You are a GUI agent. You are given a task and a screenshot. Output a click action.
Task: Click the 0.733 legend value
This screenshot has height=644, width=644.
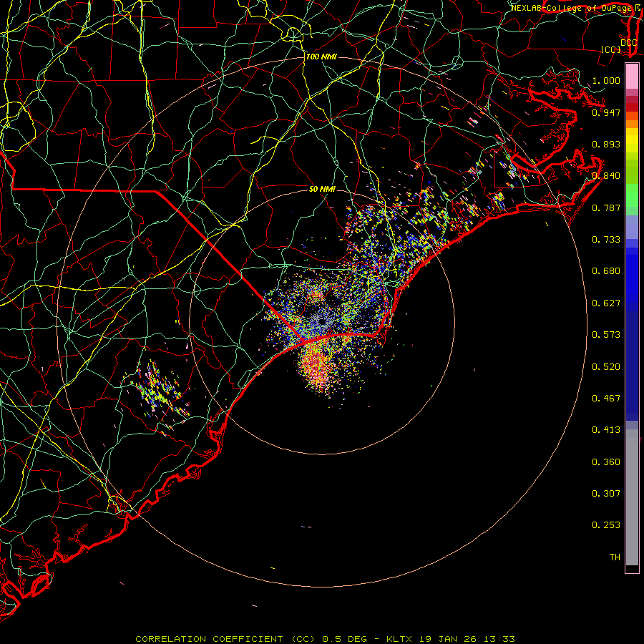coord(606,240)
